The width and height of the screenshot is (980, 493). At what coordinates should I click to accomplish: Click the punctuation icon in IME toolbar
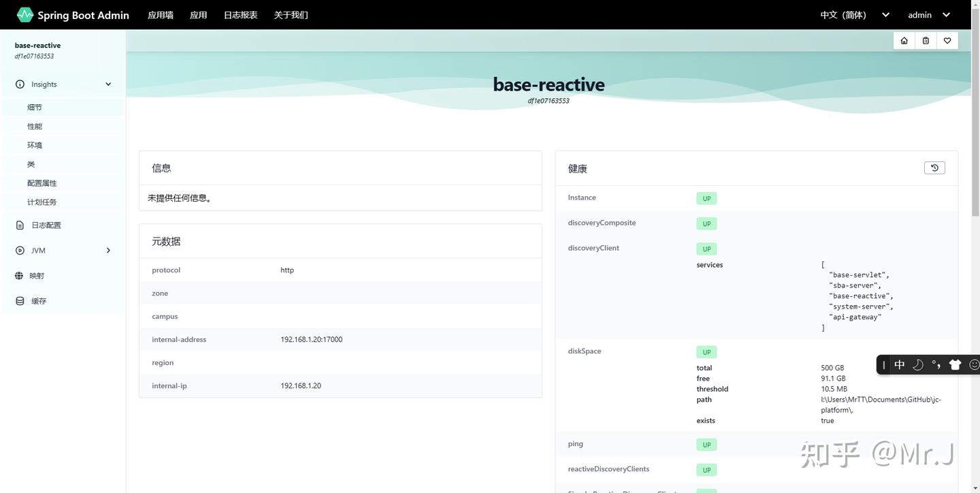click(x=936, y=365)
